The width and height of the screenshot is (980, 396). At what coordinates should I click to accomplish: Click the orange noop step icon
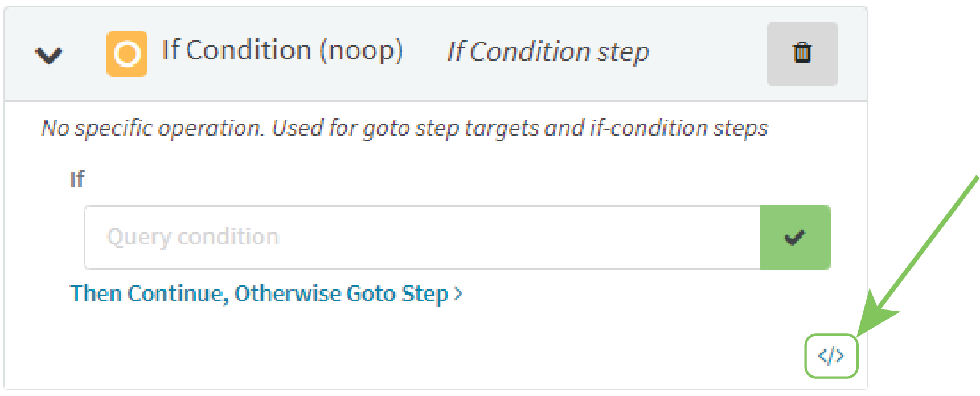pyautogui.click(x=127, y=54)
